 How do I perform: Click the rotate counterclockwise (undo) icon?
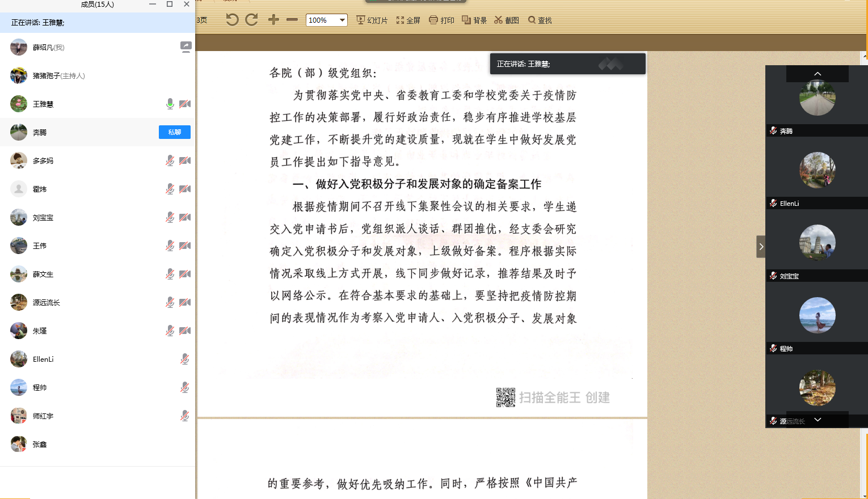[x=231, y=20]
